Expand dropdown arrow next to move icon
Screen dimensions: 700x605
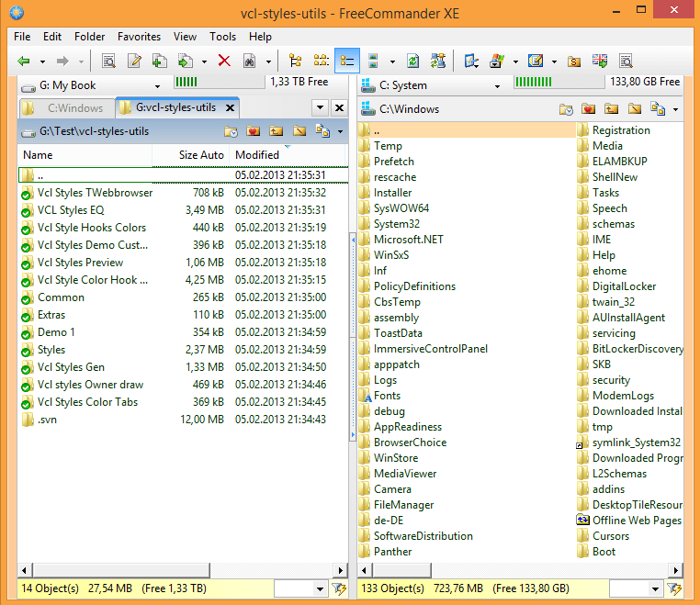204,62
